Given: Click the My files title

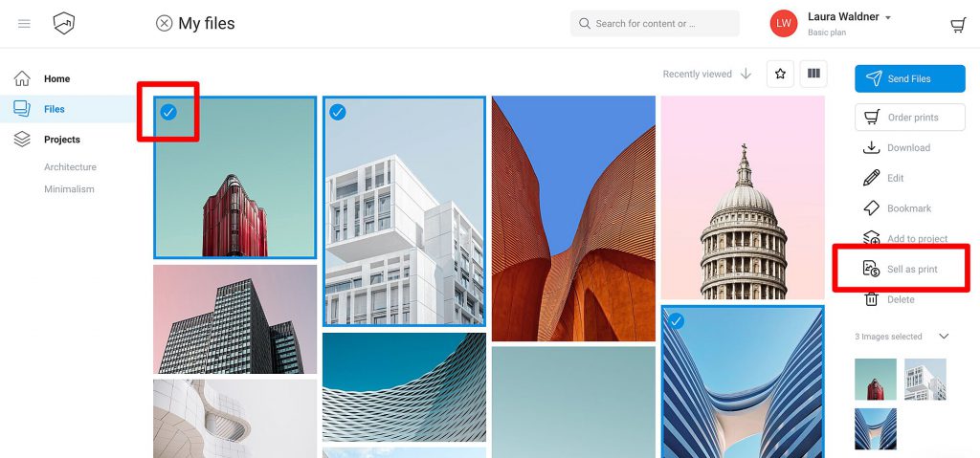Looking at the screenshot, I should tap(207, 24).
